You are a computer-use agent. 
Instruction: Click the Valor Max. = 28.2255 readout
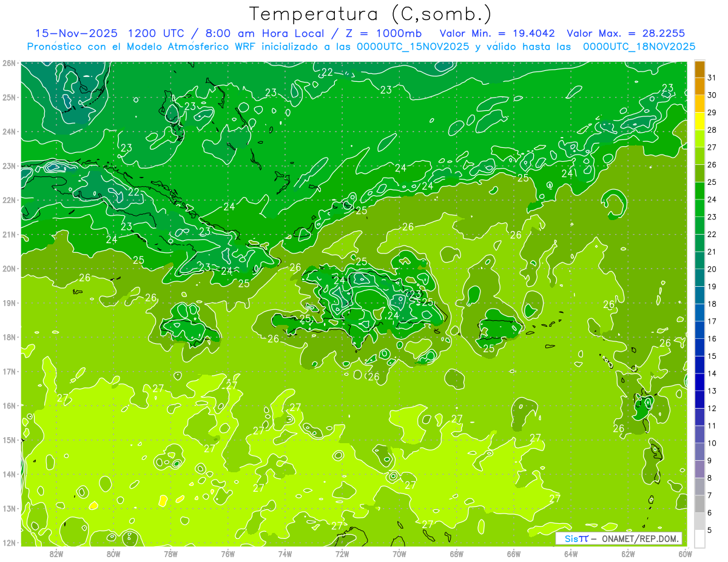[x=626, y=33]
